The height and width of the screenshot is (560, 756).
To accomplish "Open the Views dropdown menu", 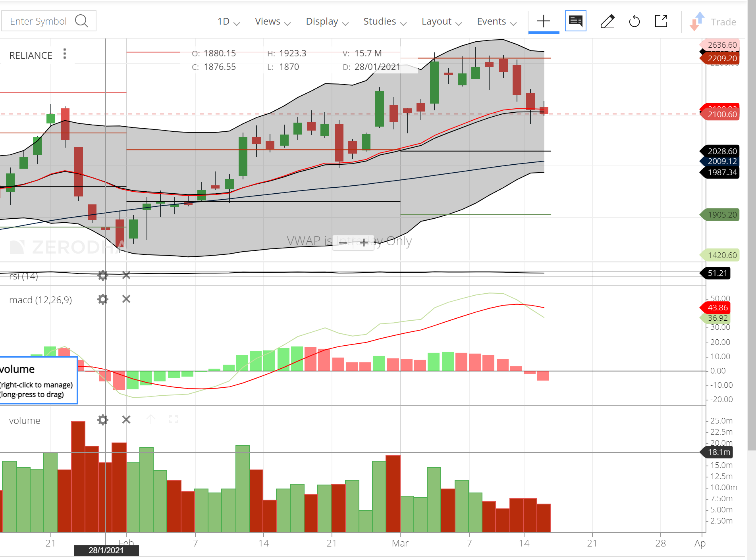I will 272,21.
